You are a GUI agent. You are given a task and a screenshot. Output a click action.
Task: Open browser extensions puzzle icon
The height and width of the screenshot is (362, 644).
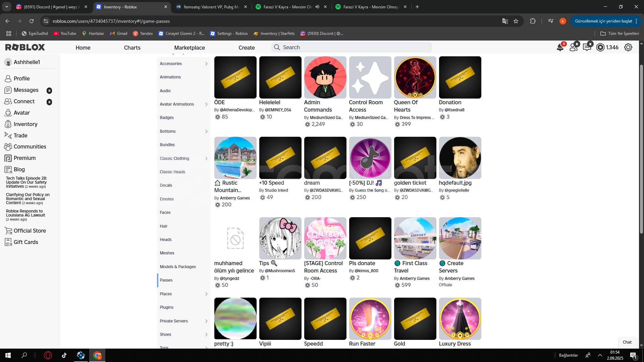[x=533, y=21]
